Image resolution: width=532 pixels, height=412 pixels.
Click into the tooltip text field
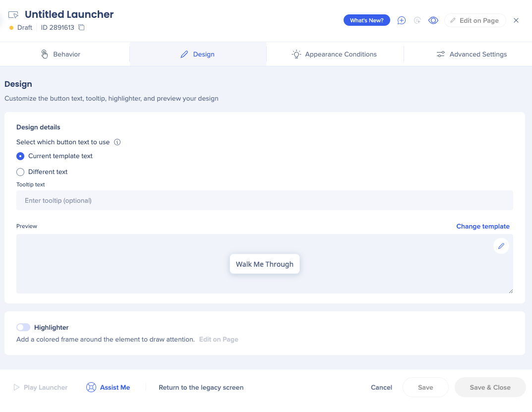pyautogui.click(x=265, y=201)
